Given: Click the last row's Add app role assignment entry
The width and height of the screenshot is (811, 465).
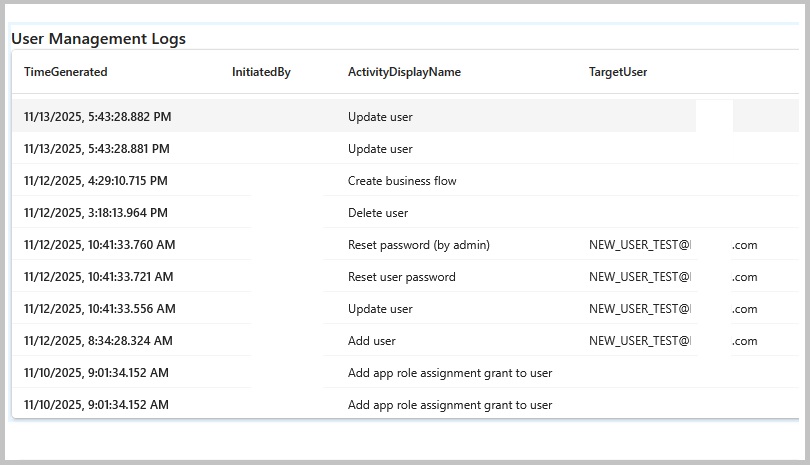Looking at the screenshot, I should tap(450, 405).
